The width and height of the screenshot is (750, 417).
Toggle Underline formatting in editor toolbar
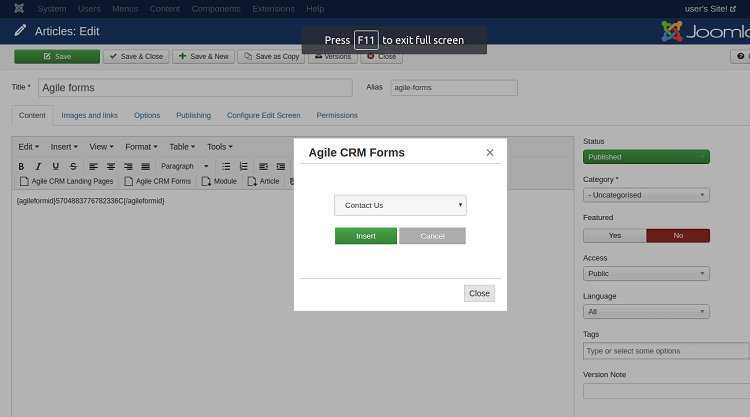(55, 166)
